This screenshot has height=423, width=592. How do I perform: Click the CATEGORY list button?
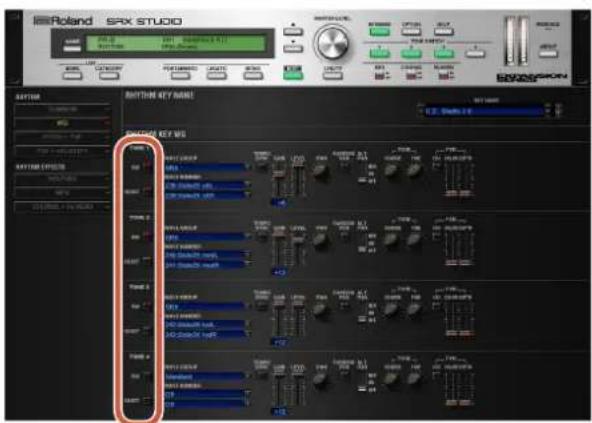(x=109, y=76)
